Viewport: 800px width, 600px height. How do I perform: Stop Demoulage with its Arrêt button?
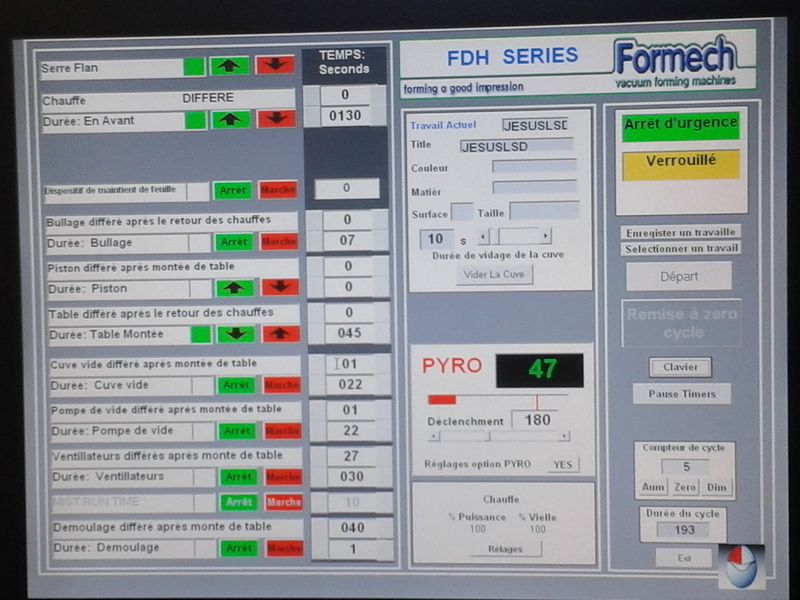(x=239, y=548)
